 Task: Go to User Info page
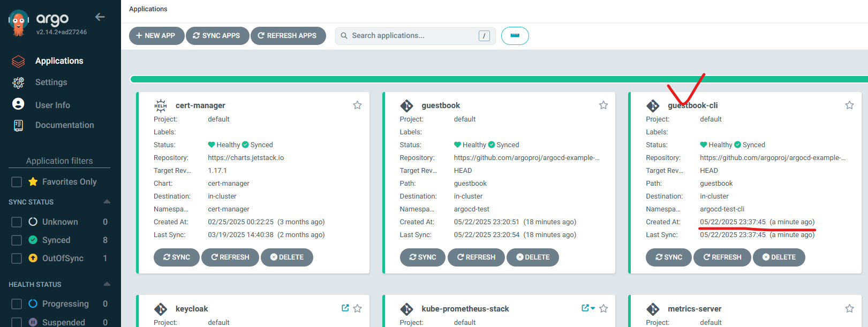point(52,105)
